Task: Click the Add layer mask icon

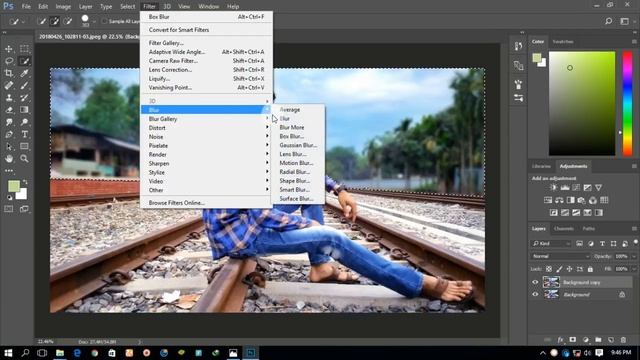Action: click(x=573, y=340)
